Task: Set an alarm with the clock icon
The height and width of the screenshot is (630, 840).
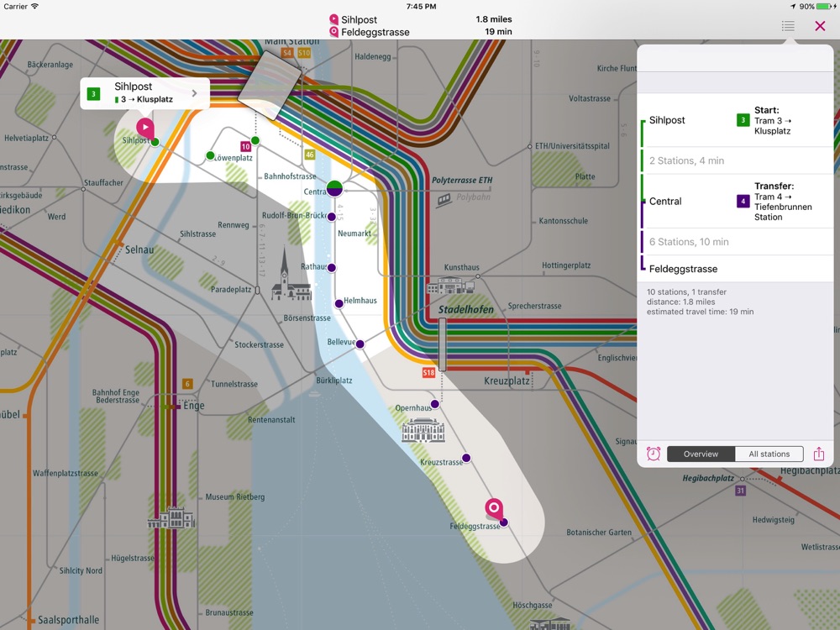Action: tap(653, 454)
